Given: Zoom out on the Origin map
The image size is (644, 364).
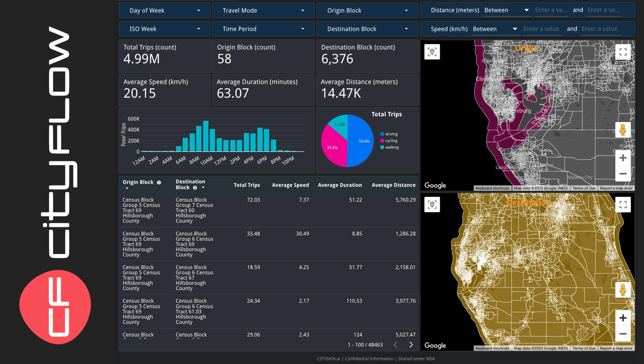Looking at the screenshot, I should point(623,174).
